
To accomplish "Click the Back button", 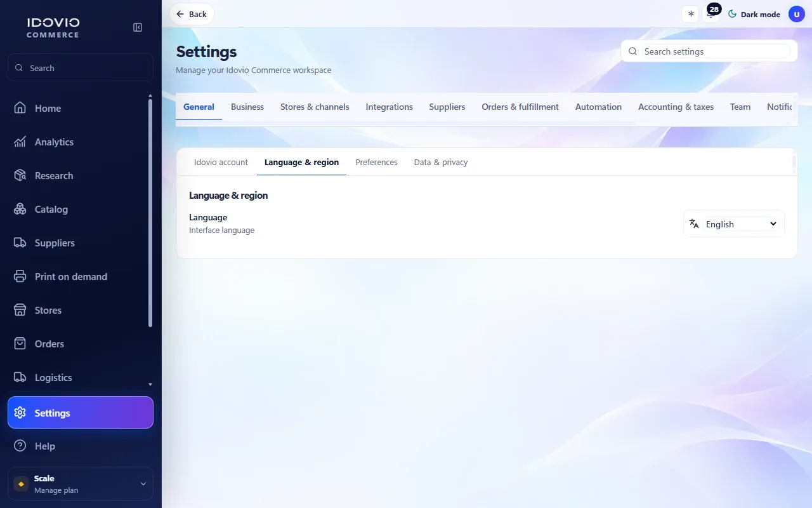I will [x=192, y=14].
